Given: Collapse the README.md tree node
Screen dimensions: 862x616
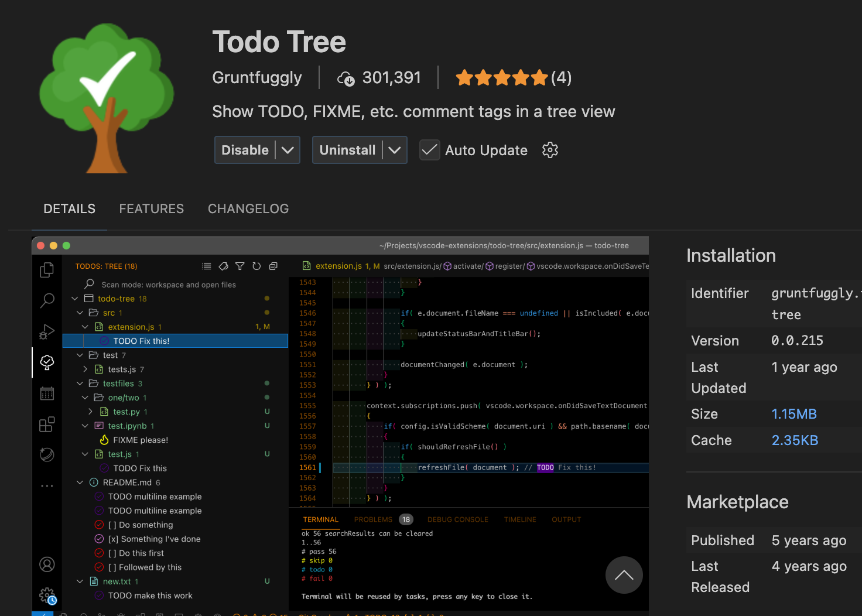Looking at the screenshot, I should [80, 482].
